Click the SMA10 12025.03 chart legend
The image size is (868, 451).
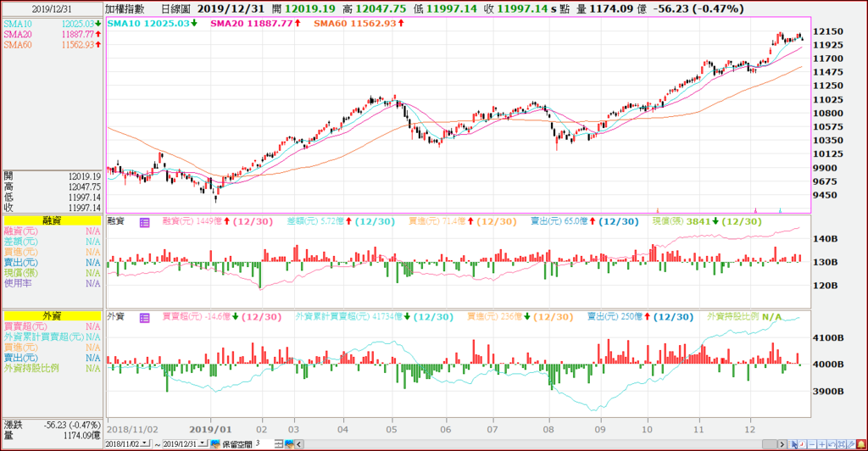[152, 23]
